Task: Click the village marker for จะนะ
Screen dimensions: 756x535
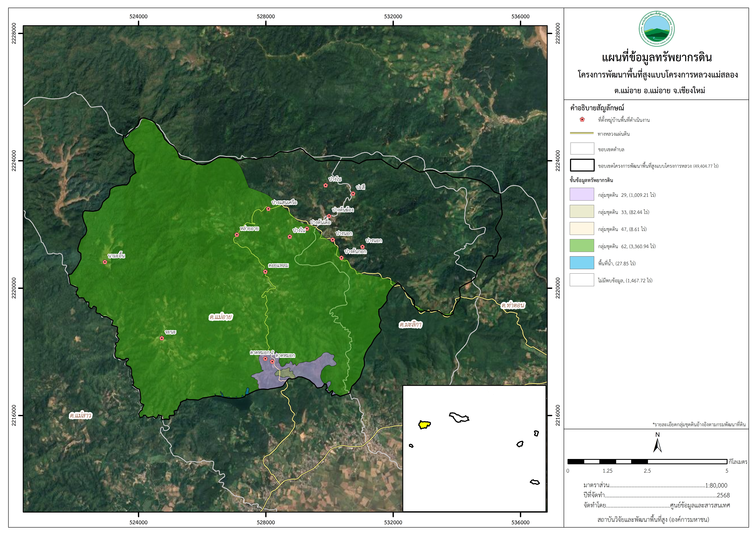Action: (162, 338)
